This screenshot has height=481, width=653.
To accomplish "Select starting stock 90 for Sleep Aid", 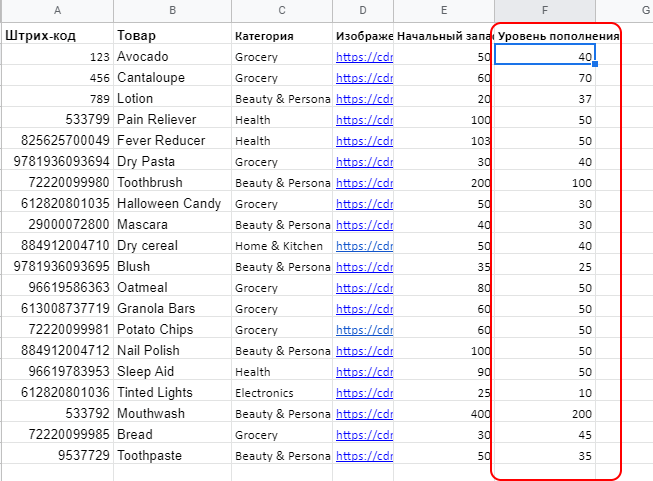I will pos(444,371).
